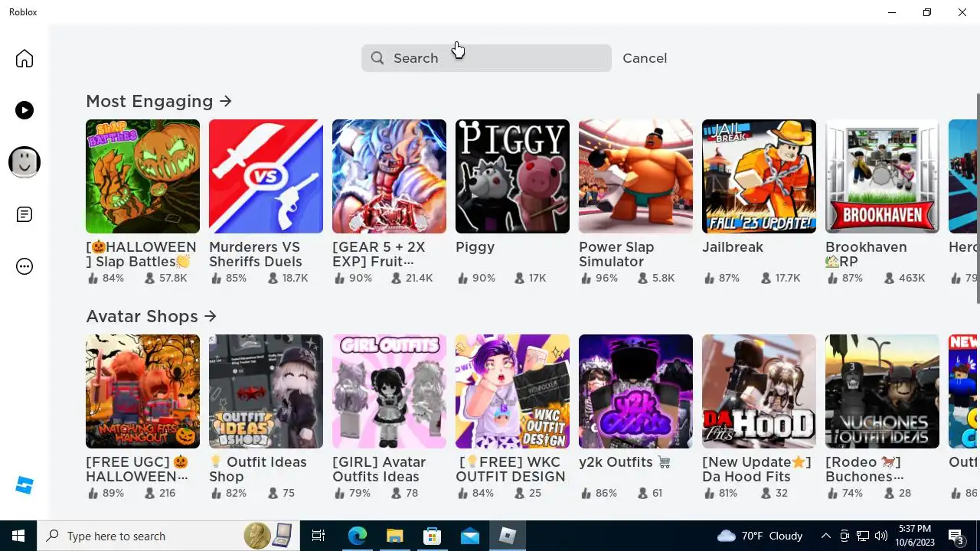Open Matching Fits Hangout Halloween thumbnail
Image resolution: width=980 pixels, height=551 pixels.
pos(142,391)
